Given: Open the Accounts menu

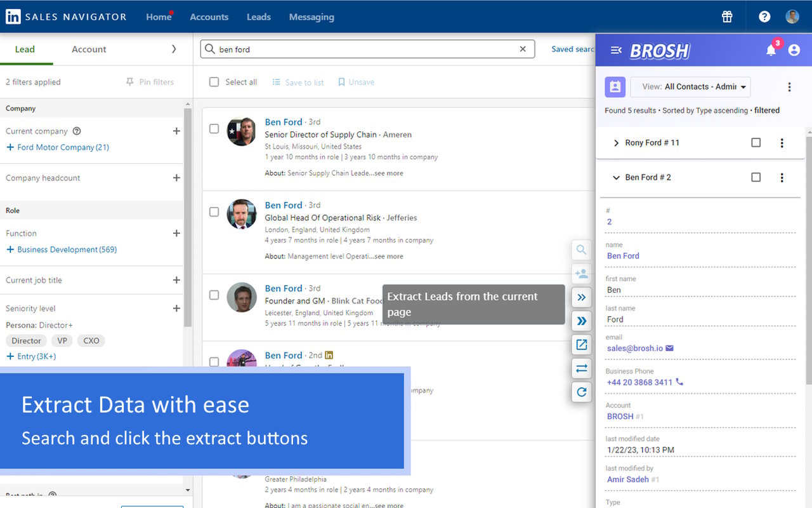Looking at the screenshot, I should [209, 17].
